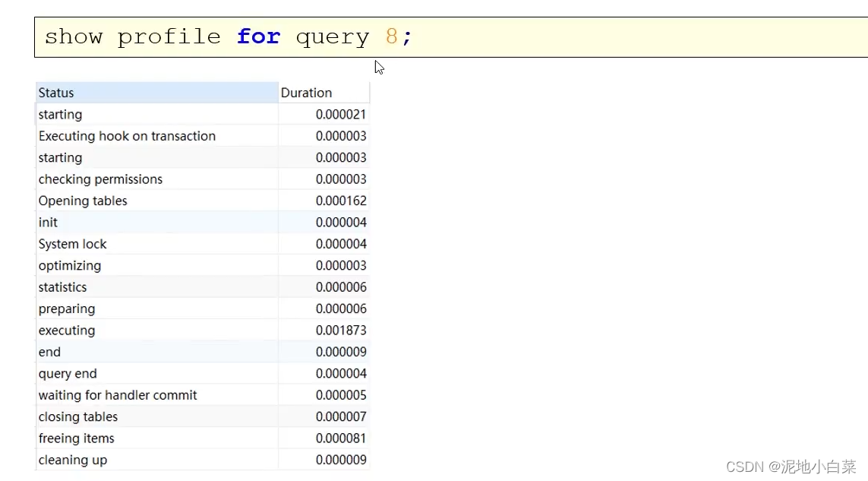Select the 'cleaning up' status cell
868x481 pixels.
click(x=157, y=460)
